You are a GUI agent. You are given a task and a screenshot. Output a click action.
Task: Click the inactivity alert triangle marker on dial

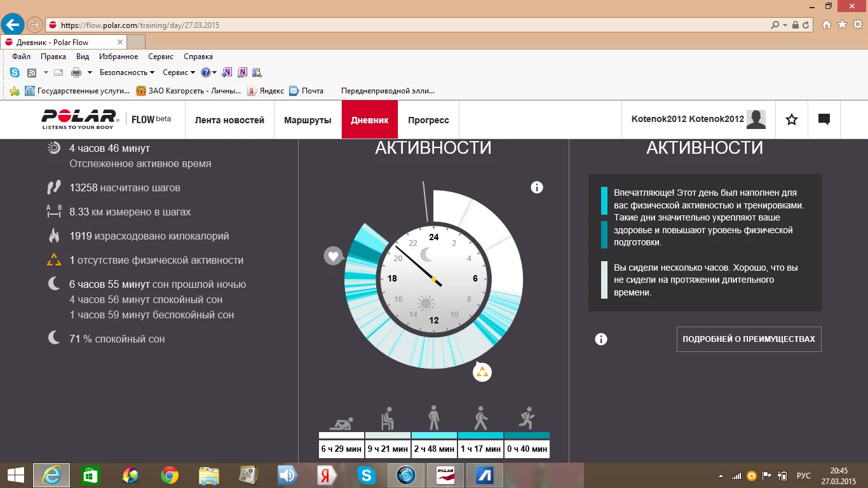[x=482, y=372]
